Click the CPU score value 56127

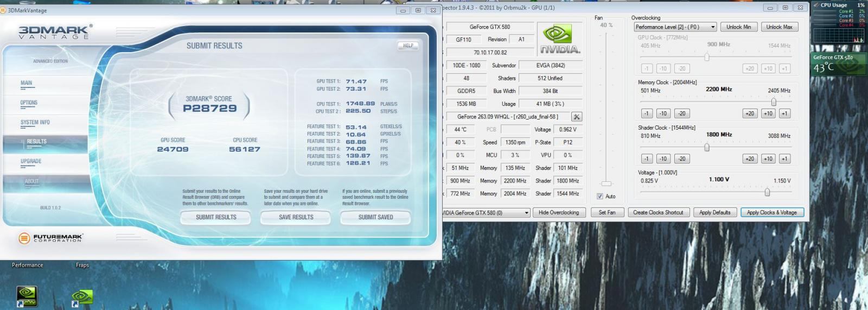245,149
